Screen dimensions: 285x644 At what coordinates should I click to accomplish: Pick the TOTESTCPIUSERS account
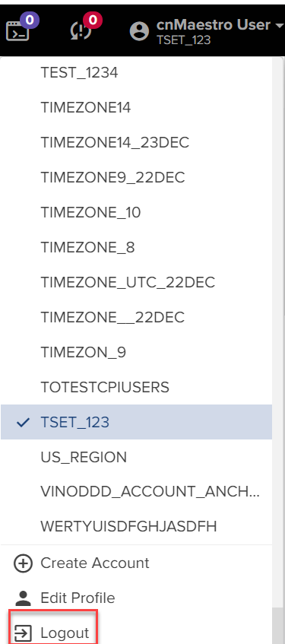[x=136, y=387]
